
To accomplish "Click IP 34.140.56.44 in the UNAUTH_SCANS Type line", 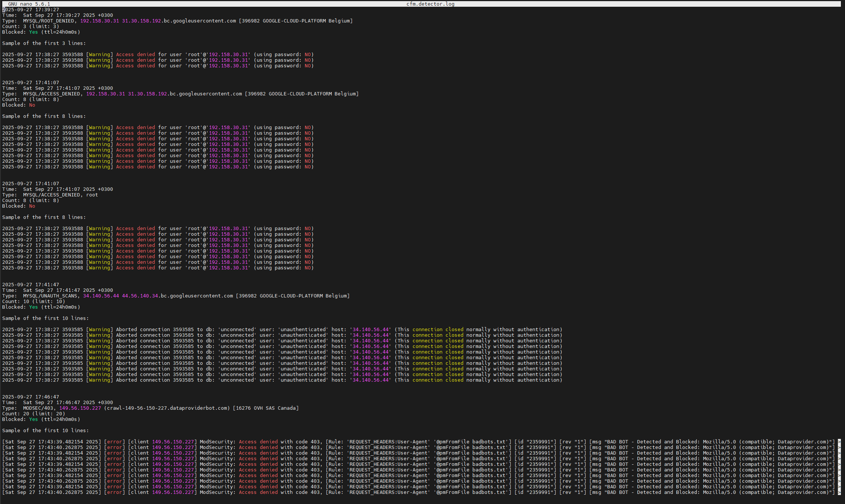I will point(101,296).
